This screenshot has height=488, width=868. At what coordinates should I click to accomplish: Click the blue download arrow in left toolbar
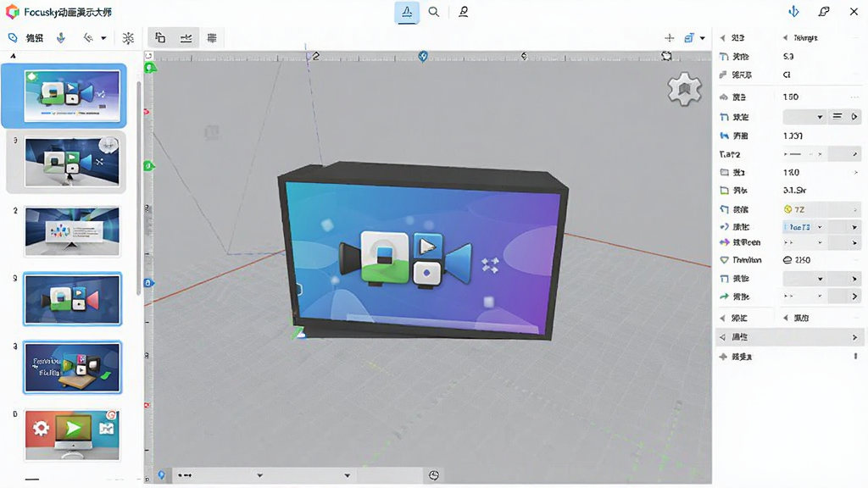pyautogui.click(x=61, y=37)
